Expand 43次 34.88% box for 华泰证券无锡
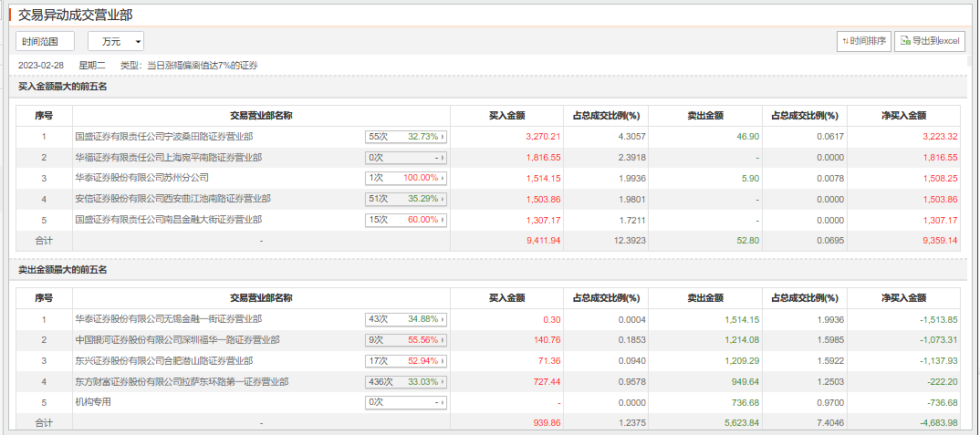 point(406,319)
